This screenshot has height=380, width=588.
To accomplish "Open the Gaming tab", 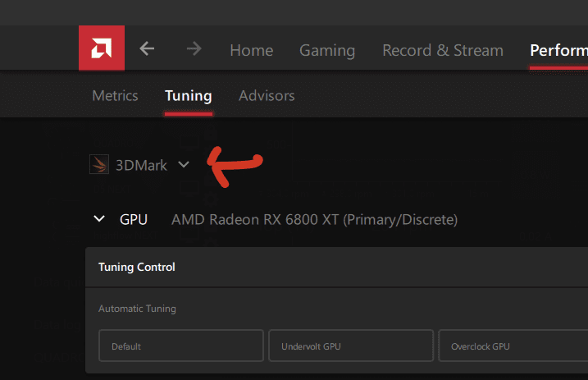I will (327, 51).
